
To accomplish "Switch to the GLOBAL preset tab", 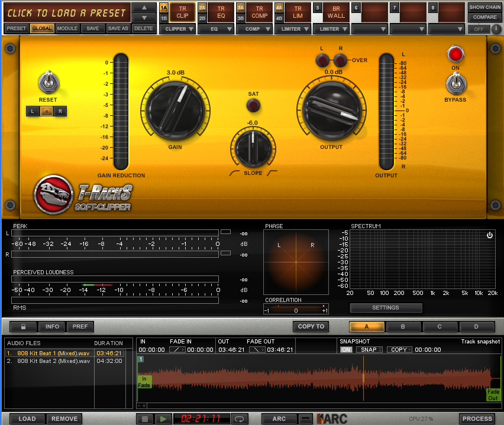I will click(42, 28).
